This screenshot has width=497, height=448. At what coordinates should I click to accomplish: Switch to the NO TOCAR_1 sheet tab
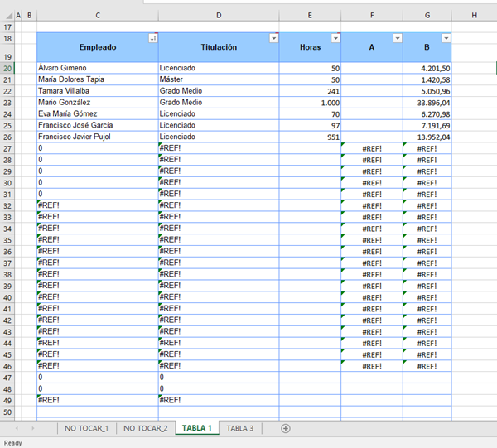(x=86, y=428)
